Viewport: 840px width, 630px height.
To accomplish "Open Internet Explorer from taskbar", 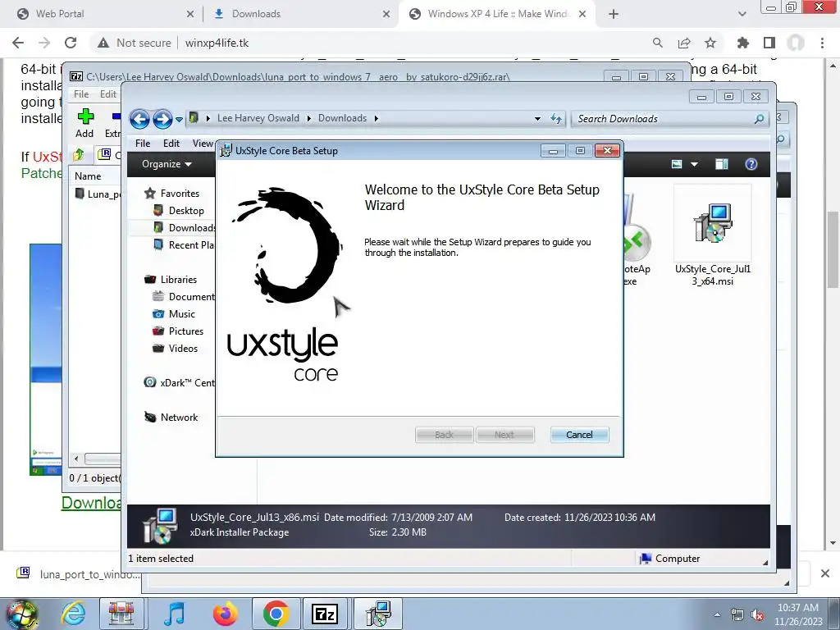I will [x=73, y=614].
